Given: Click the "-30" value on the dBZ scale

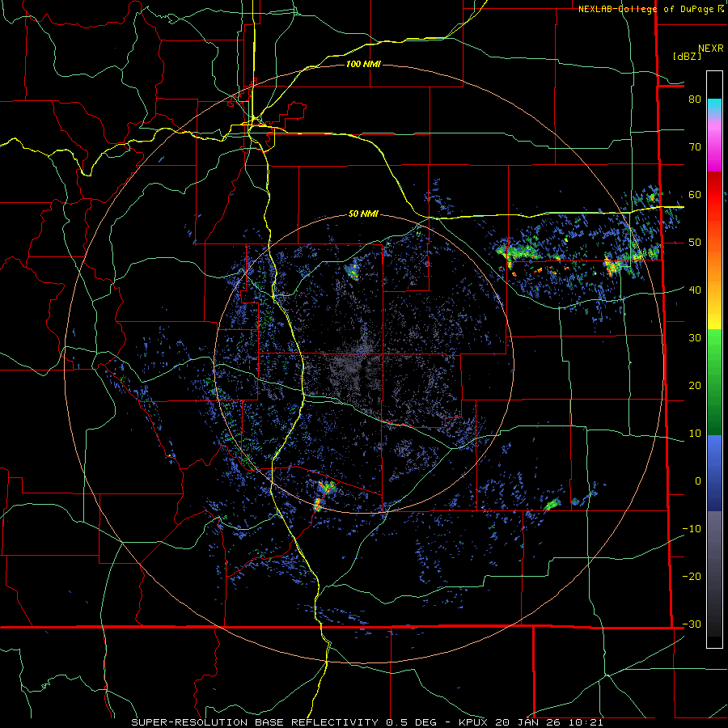Looking at the screenshot, I should tap(692, 624).
